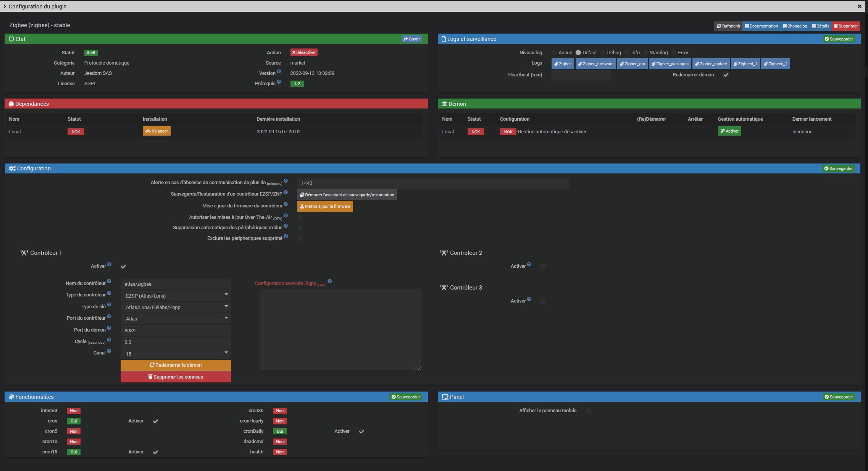Click Relancer dependencies button
Image resolution: width=868 pixels, height=471 pixels.
tap(156, 131)
